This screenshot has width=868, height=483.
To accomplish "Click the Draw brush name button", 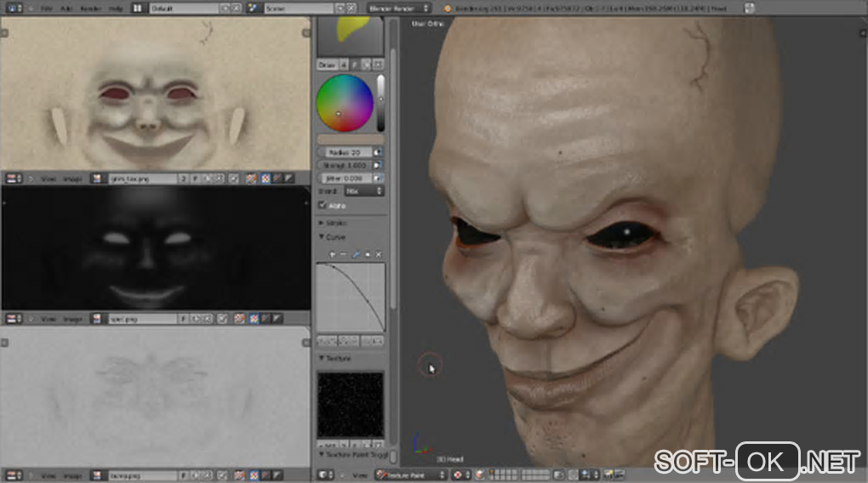I will click(328, 65).
